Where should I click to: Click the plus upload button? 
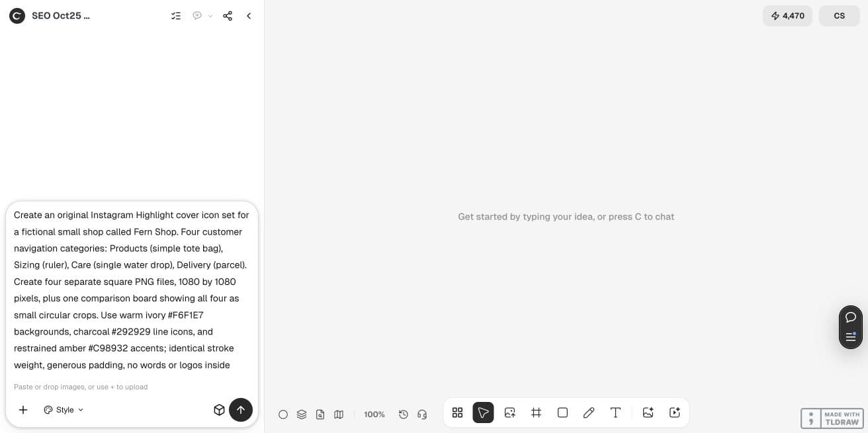tap(23, 410)
